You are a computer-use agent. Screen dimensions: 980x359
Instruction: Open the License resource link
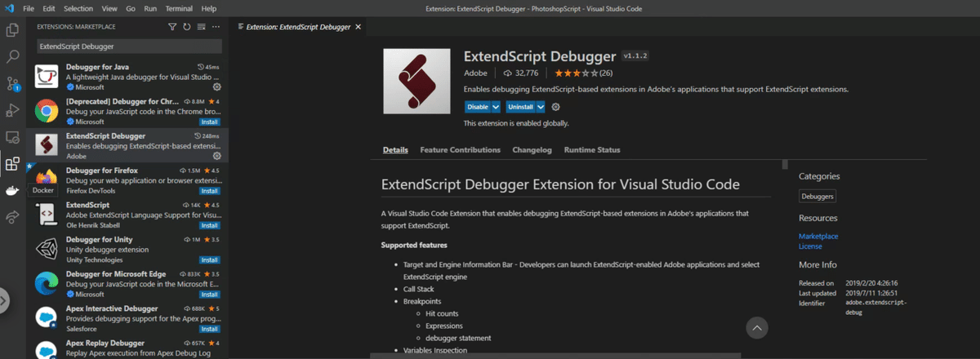(x=810, y=246)
